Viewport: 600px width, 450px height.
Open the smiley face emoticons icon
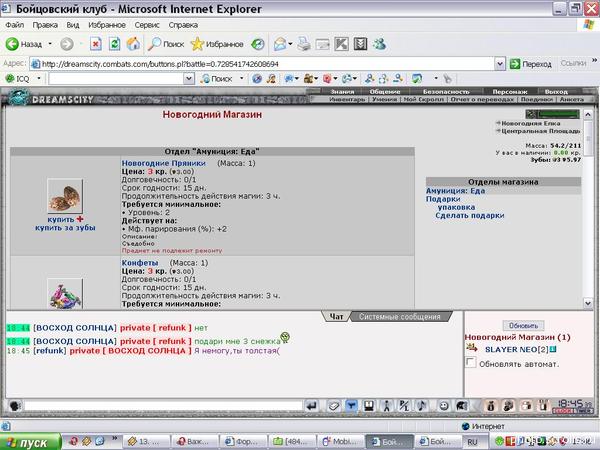click(444, 406)
